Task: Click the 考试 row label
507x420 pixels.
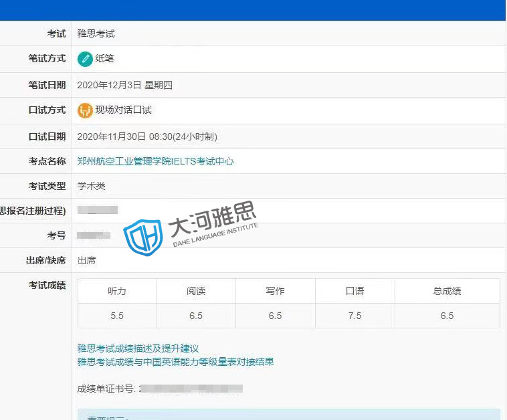Action: coord(57,33)
